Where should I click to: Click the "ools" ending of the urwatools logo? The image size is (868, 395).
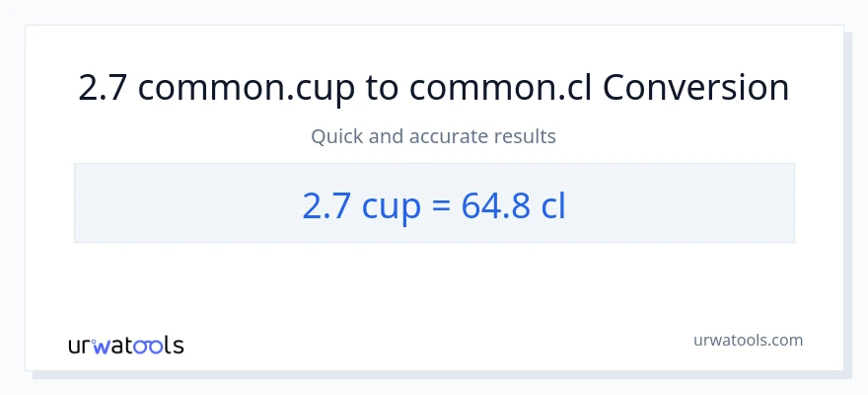point(159,346)
